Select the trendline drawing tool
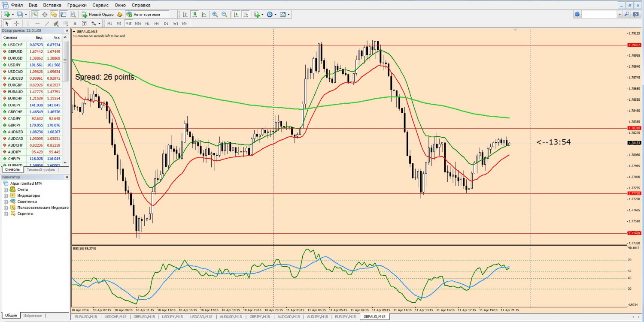The height and width of the screenshot is (322, 644). pos(47,24)
